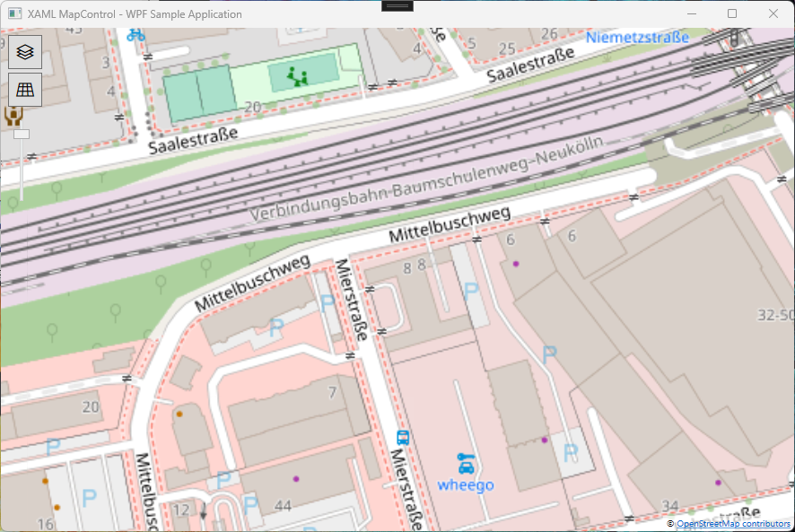Click the bus stop icon on Mierstraße

click(405, 438)
